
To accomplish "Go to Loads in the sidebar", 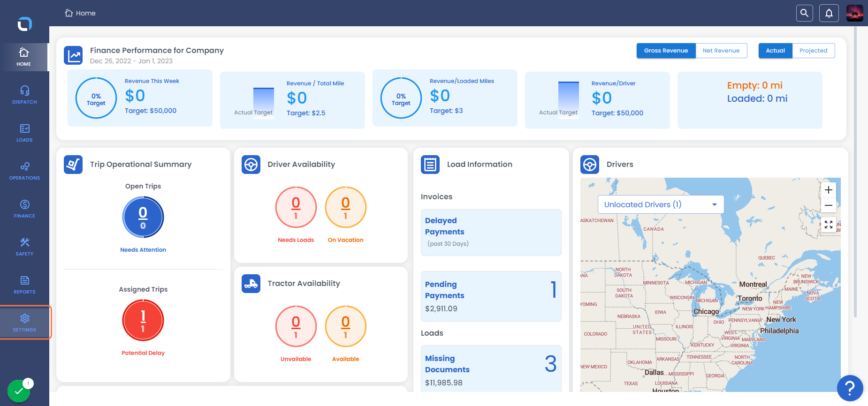I will pos(24,133).
